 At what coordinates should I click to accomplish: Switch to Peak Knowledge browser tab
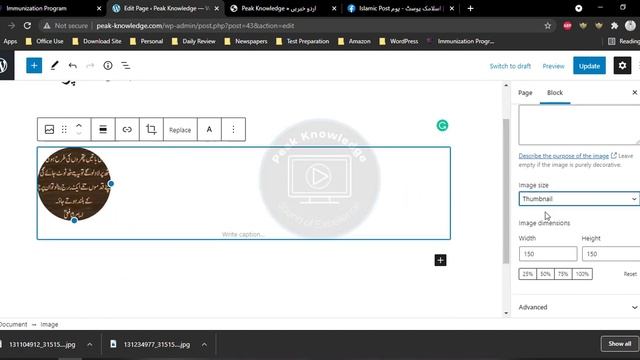pyautogui.click(x=283, y=8)
